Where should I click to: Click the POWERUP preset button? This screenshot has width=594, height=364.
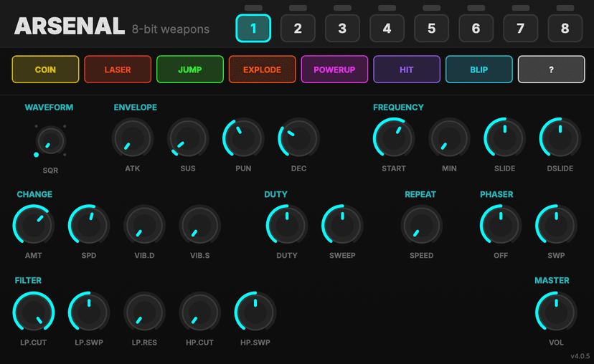pyautogui.click(x=334, y=70)
